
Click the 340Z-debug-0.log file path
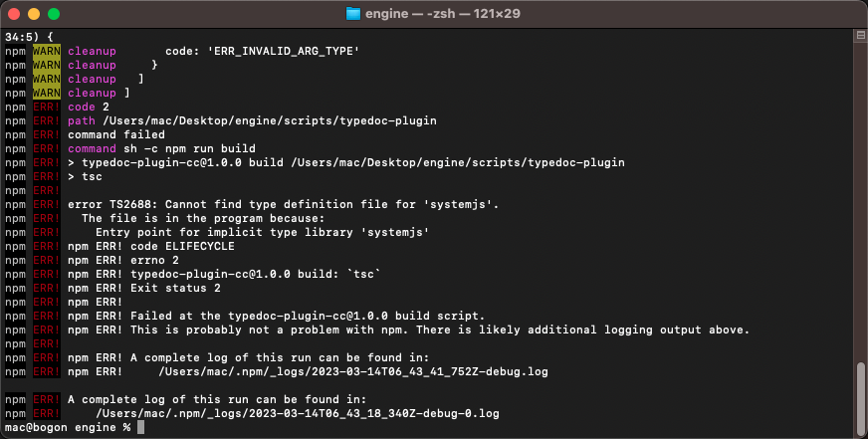(297, 413)
